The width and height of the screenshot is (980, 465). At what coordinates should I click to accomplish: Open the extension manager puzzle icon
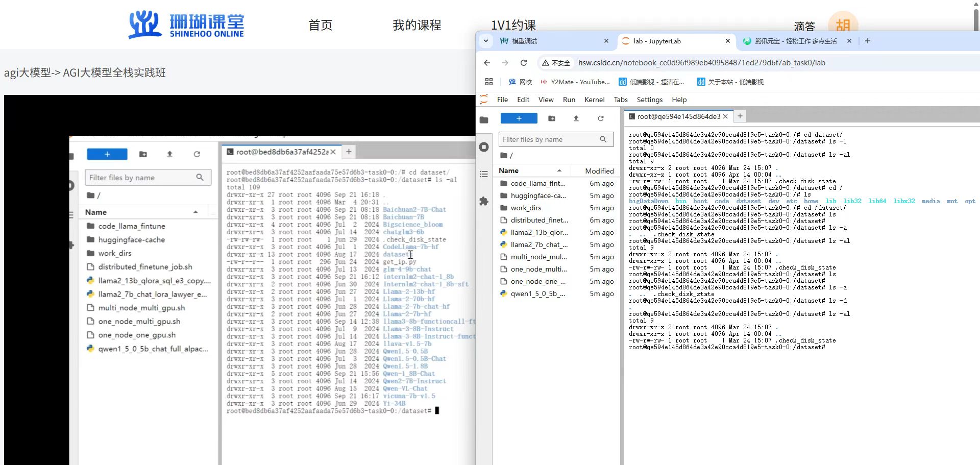point(484,201)
